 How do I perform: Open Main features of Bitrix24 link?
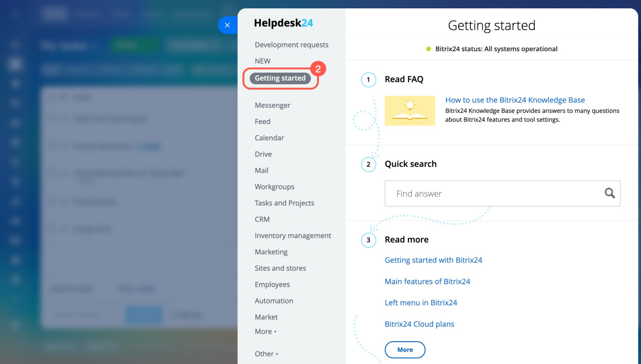[x=427, y=281]
